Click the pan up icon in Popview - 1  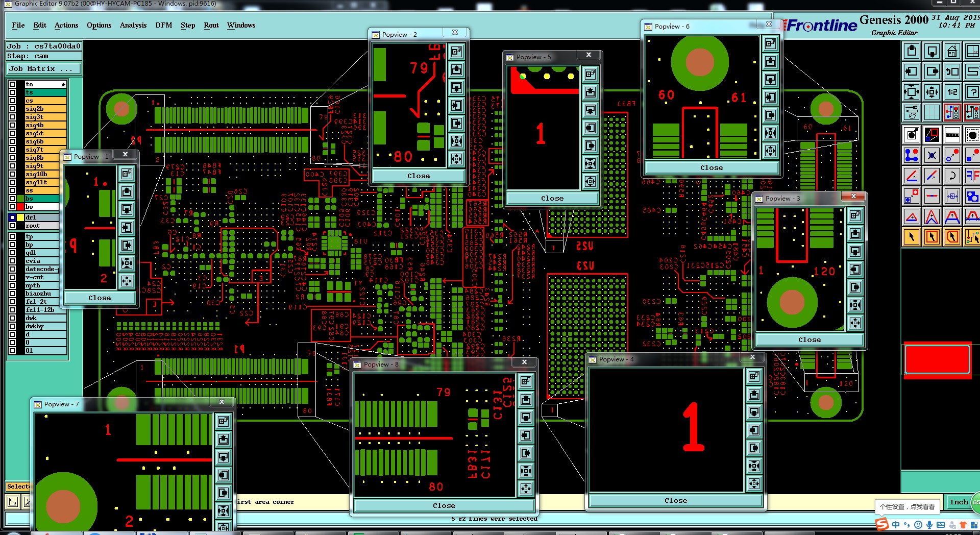(x=127, y=191)
